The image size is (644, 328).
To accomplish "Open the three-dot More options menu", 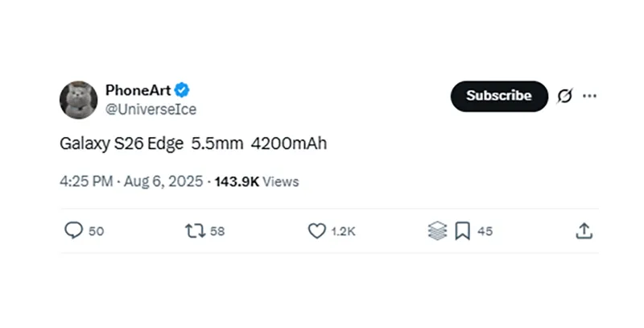I will (x=589, y=96).
